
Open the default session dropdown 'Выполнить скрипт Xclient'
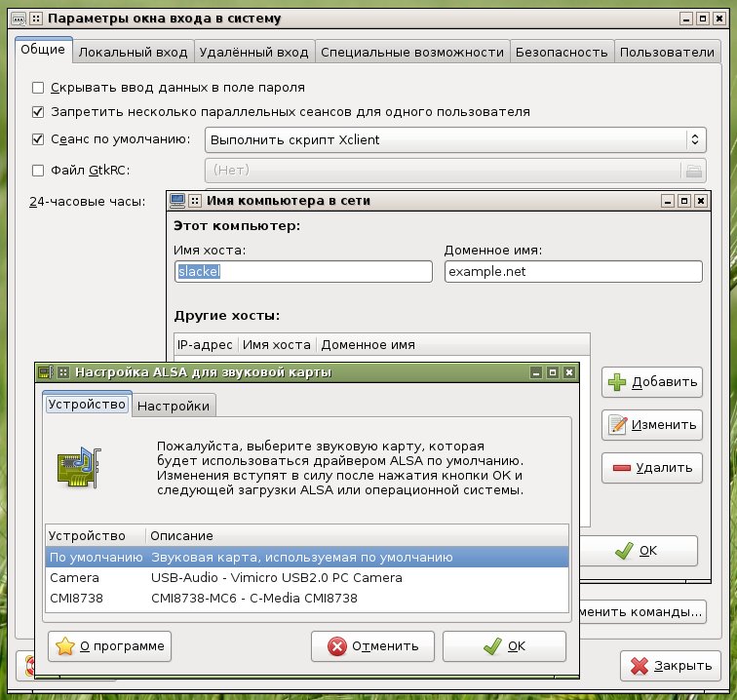tap(455, 139)
